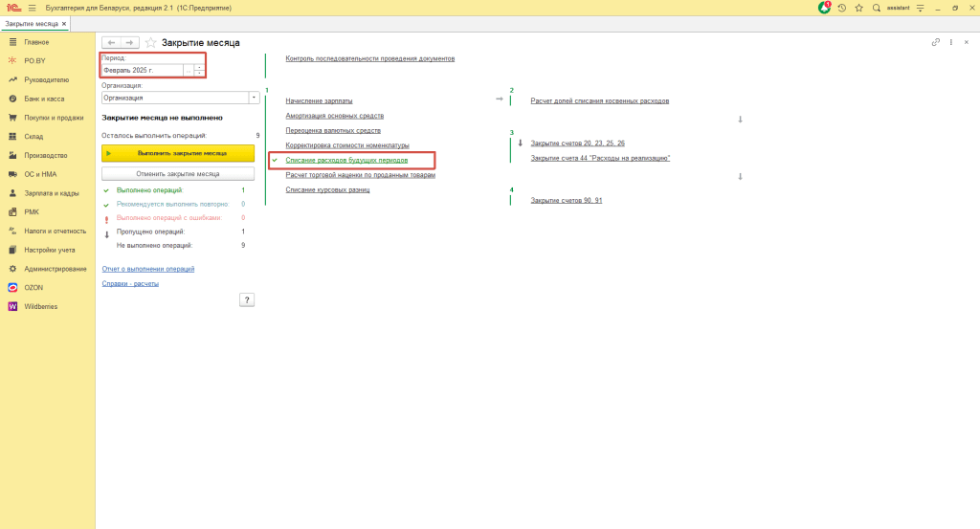Click the Зарплата и кадры person icon

coord(12,193)
